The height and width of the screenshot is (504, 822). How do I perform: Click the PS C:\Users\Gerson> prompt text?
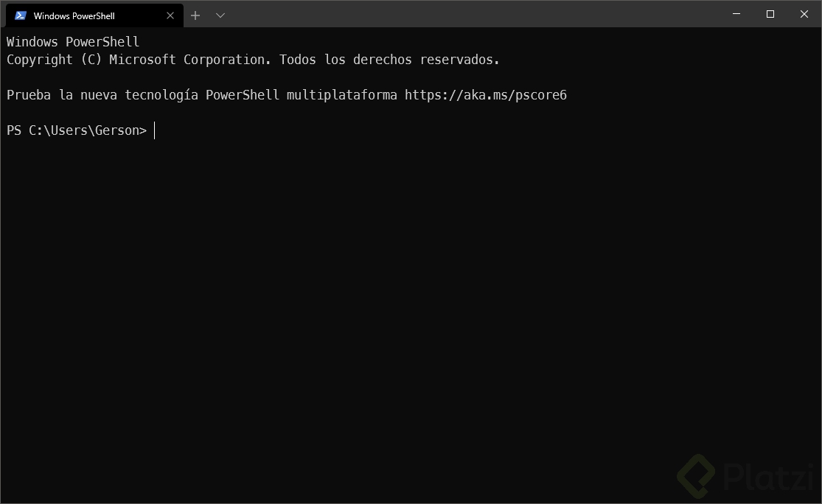77,130
